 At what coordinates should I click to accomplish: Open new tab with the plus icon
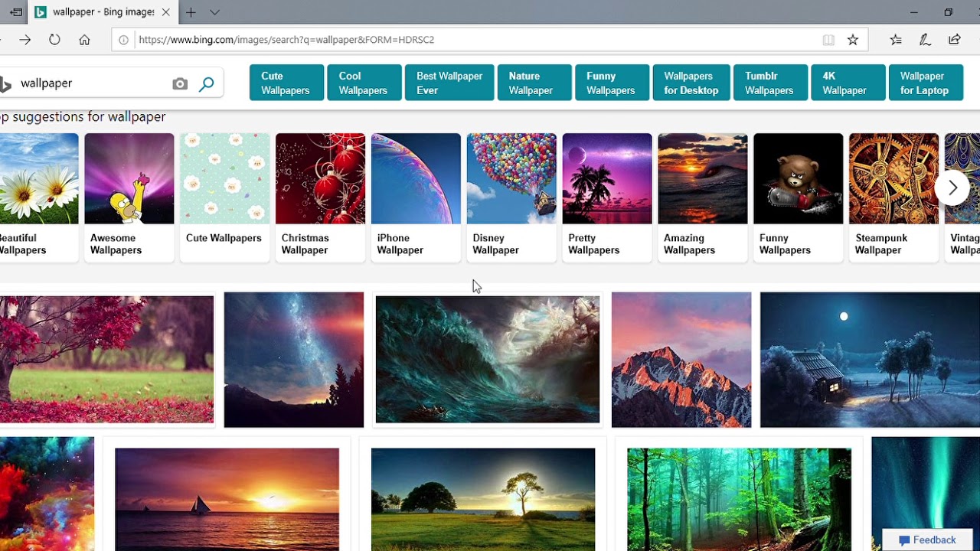click(191, 12)
